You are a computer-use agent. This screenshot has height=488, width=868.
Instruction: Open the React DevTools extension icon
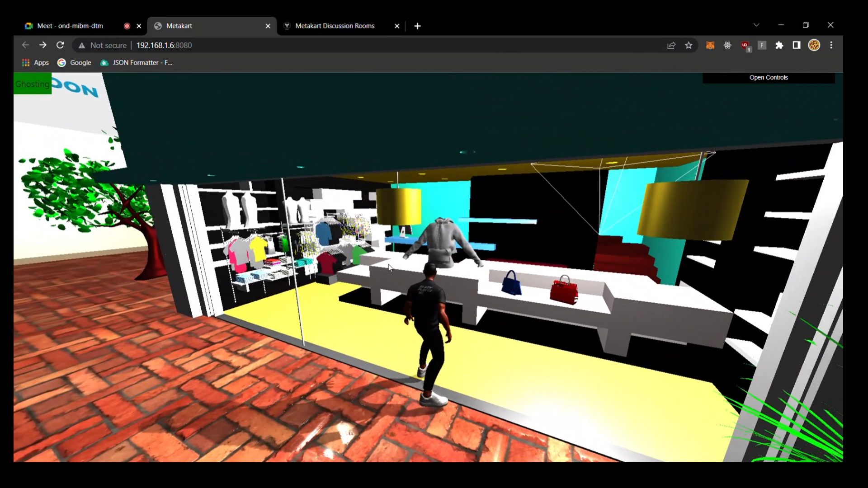727,45
